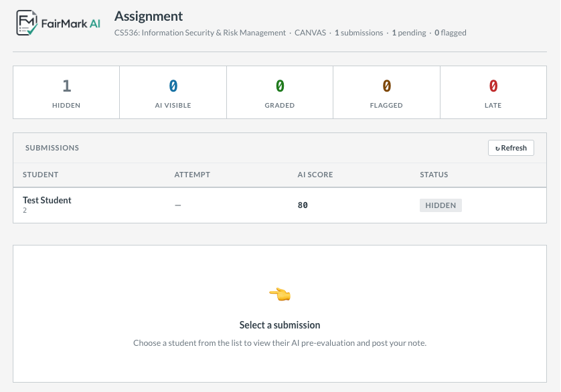Select the Graded count card
Screen dimensions: 561x392
280,92
